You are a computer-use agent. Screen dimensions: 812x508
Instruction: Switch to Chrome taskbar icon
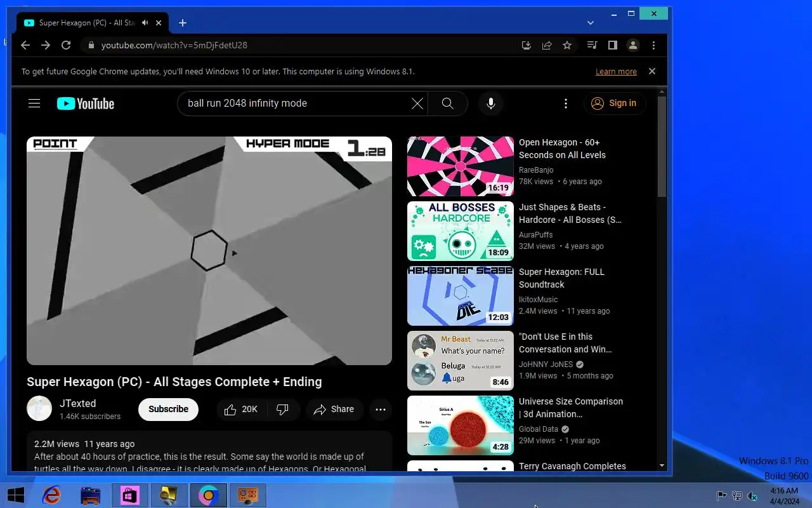coord(208,495)
